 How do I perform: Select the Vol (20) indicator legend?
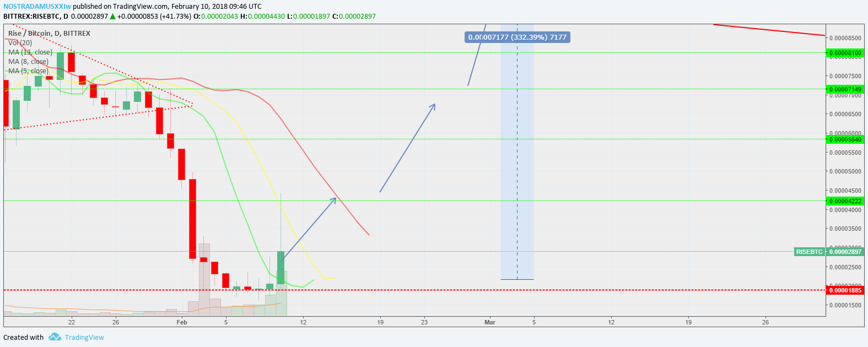pos(20,43)
